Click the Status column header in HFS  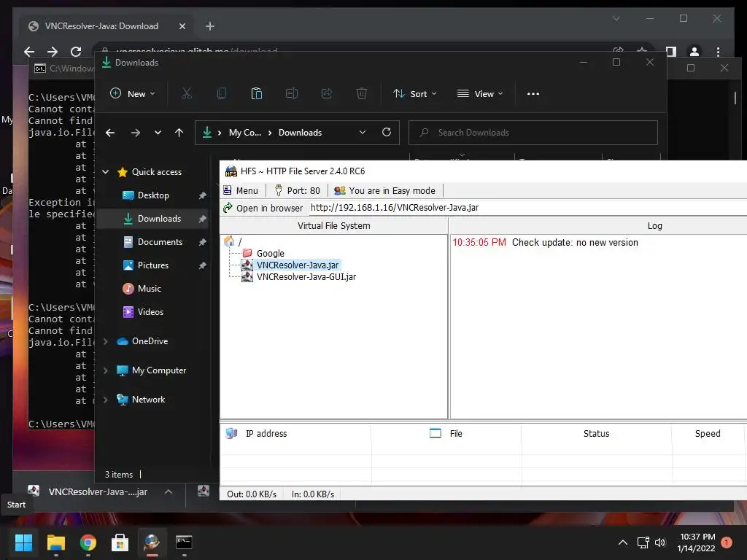click(x=597, y=433)
